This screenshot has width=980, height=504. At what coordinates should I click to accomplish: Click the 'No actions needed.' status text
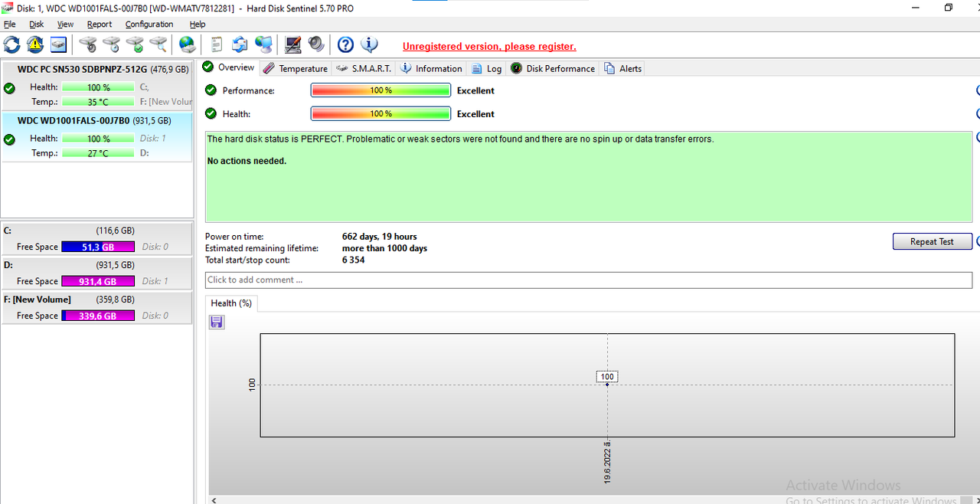pos(247,161)
